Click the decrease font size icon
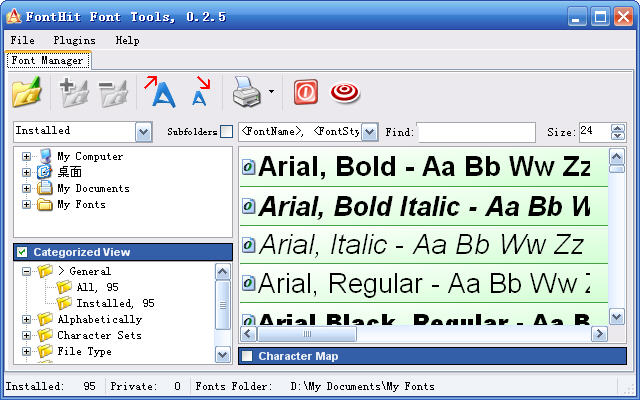This screenshot has width=640, height=400. pos(201,92)
